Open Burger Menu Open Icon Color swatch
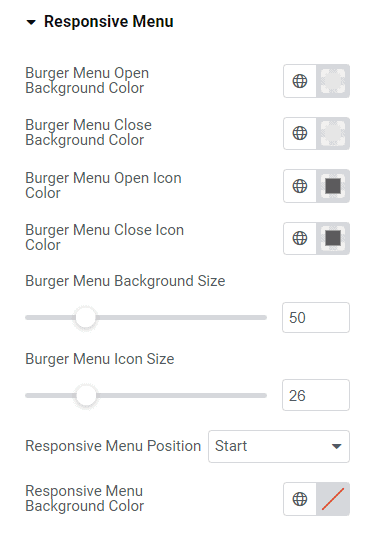 (333, 186)
